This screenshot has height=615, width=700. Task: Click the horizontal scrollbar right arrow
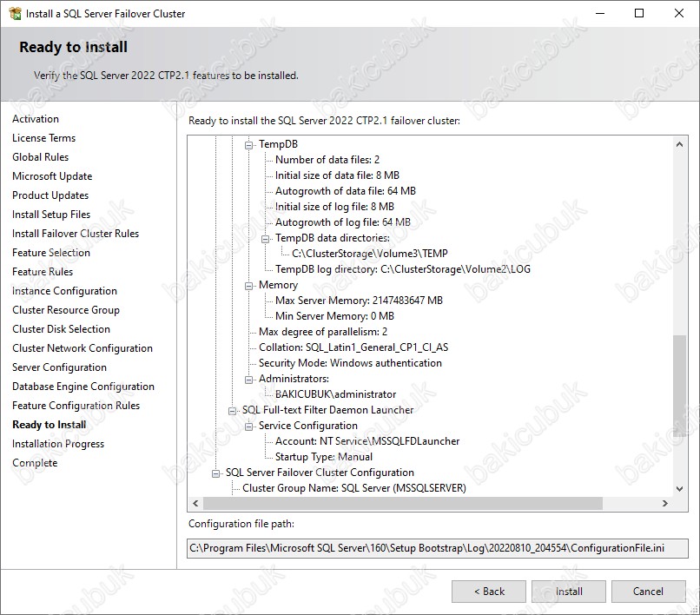(x=665, y=503)
